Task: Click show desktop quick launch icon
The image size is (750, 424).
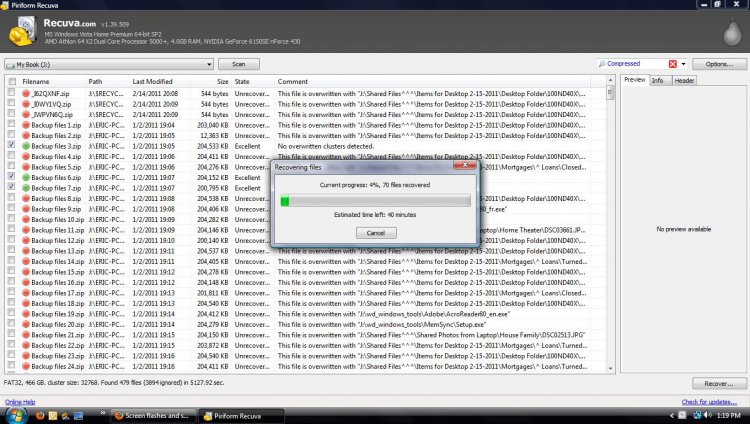Action: (x=78, y=415)
